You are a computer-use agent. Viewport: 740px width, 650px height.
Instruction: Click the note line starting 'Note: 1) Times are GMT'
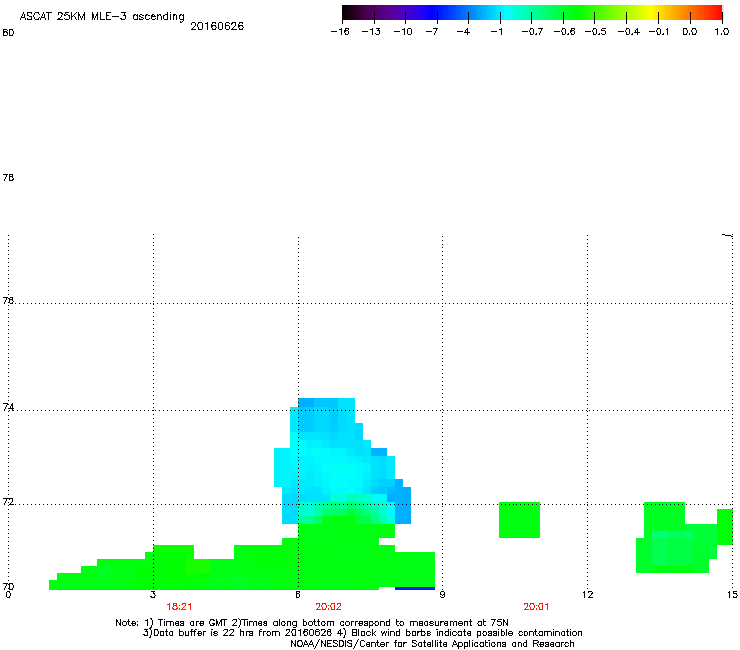point(312,623)
